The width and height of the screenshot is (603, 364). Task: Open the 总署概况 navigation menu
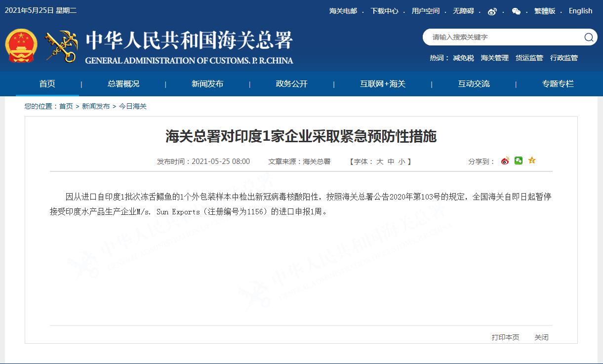pos(123,84)
